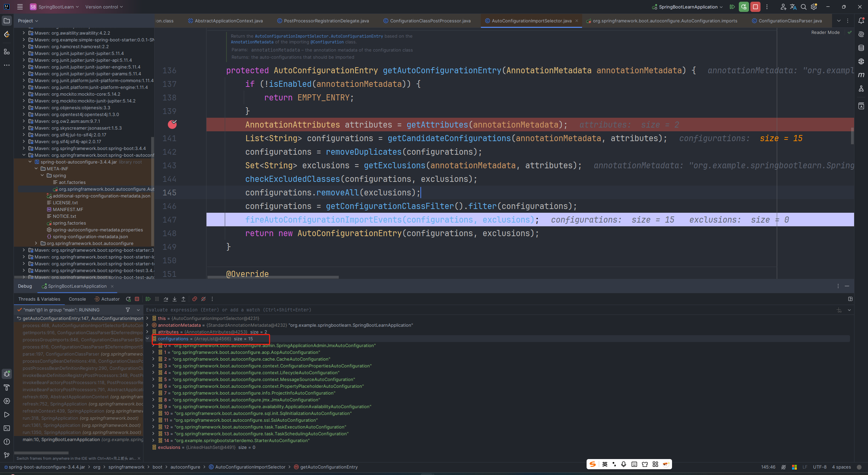Click the Step Over debug icon
The height and width of the screenshot is (475, 868).
(166, 299)
